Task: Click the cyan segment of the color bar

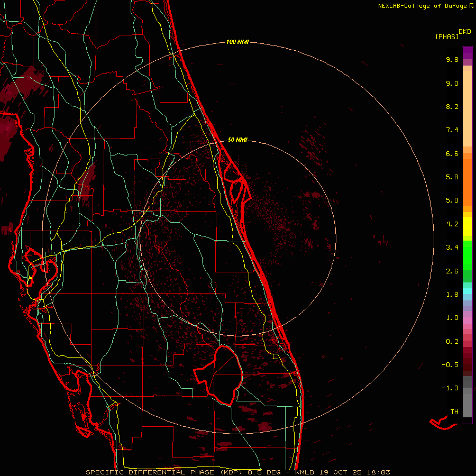Action: point(467,291)
